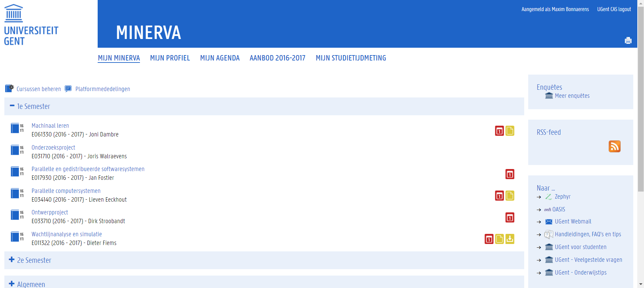Open the MIJN AGENDA tab
This screenshot has height=288, width=644.
(220, 58)
